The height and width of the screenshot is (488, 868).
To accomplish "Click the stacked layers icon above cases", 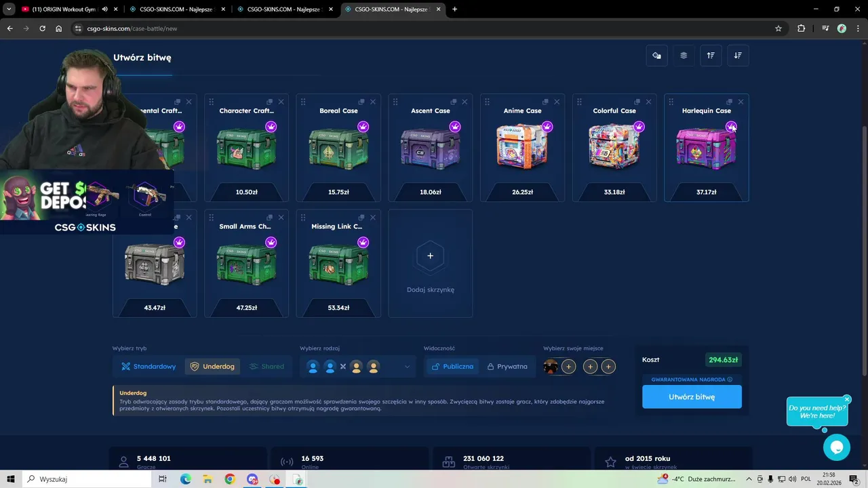I will [684, 56].
